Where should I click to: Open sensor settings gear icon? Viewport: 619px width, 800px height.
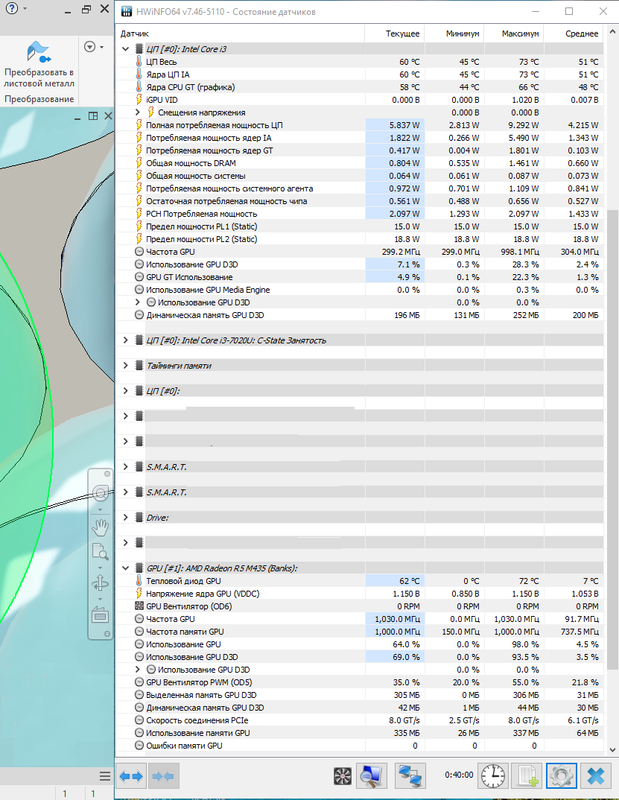coord(561,776)
